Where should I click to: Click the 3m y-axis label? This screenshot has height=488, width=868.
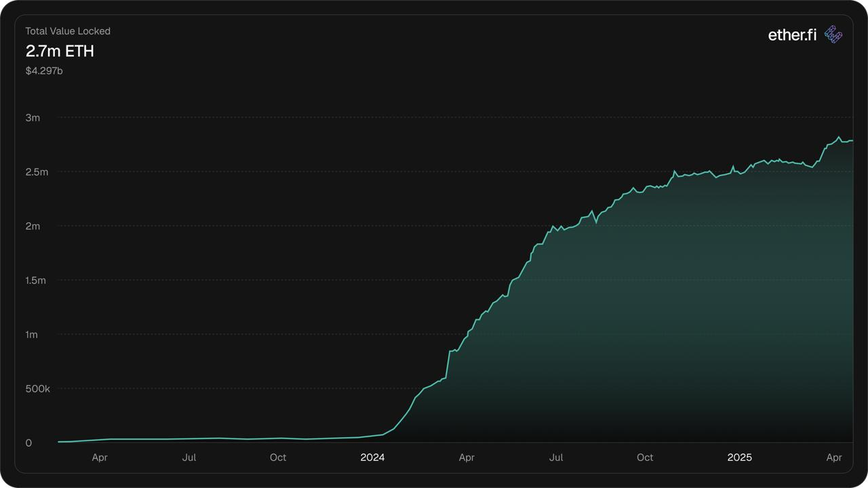33,118
